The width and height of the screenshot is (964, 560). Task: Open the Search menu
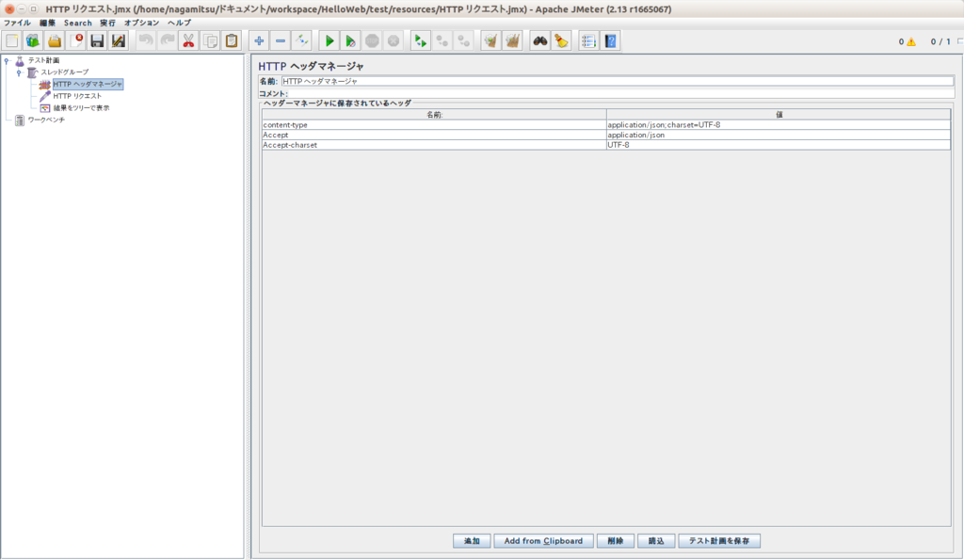coord(77,23)
